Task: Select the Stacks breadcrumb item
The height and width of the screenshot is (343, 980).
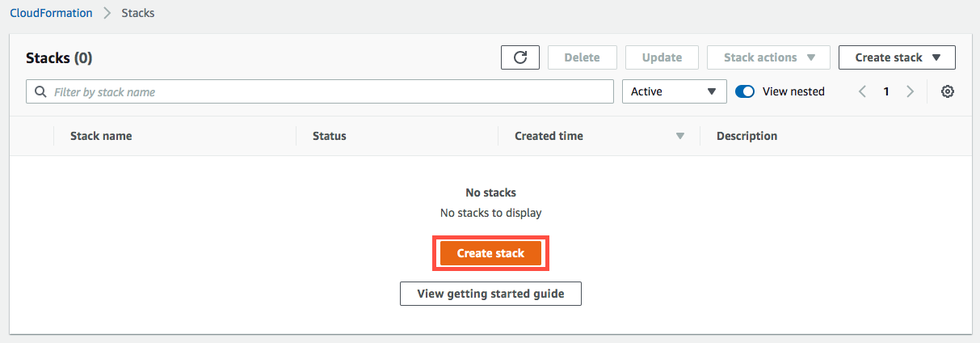Action: coord(137,13)
